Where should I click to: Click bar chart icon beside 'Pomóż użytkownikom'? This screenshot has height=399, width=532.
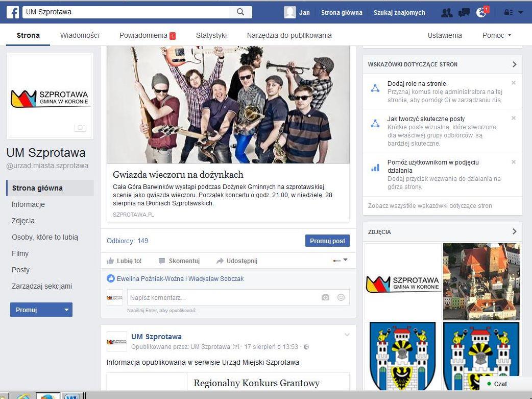[x=375, y=168]
